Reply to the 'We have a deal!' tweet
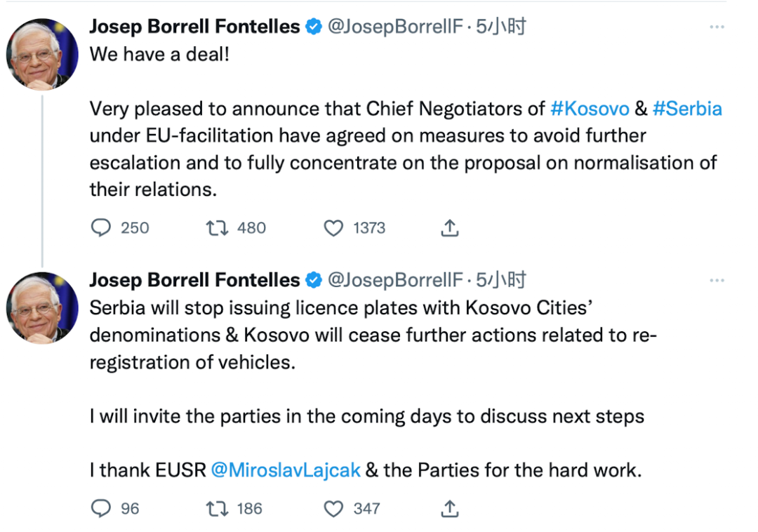The image size is (758, 532). [101, 227]
